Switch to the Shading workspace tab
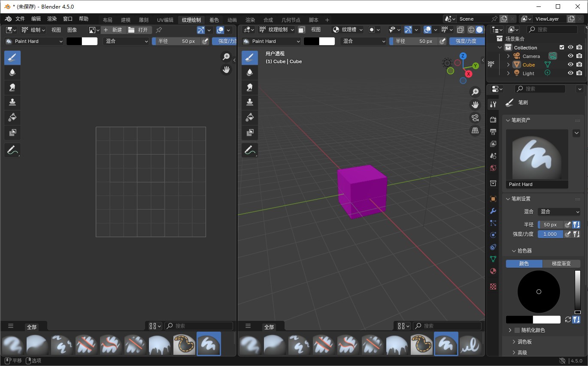Screen dimensions: 588x366 click(214, 20)
